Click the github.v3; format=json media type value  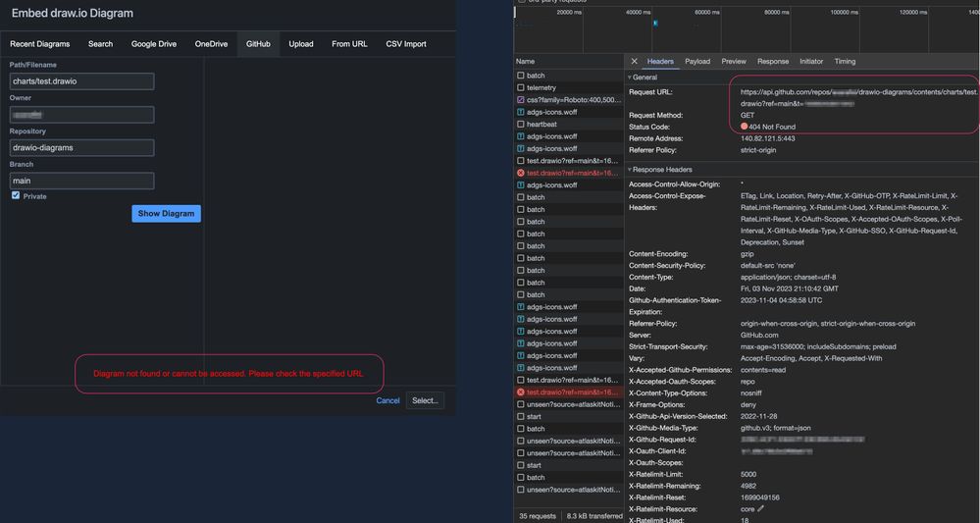click(x=776, y=428)
